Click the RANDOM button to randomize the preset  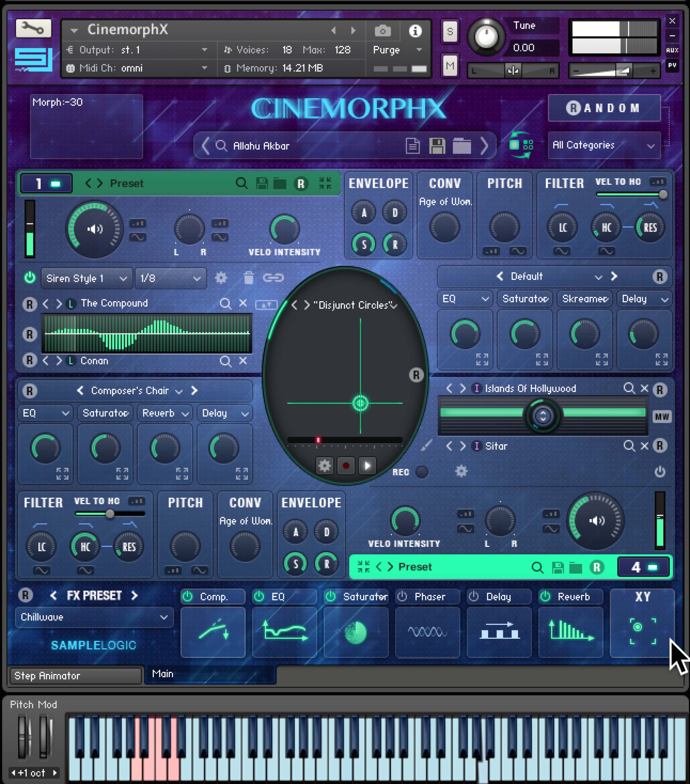(x=604, y=108)
